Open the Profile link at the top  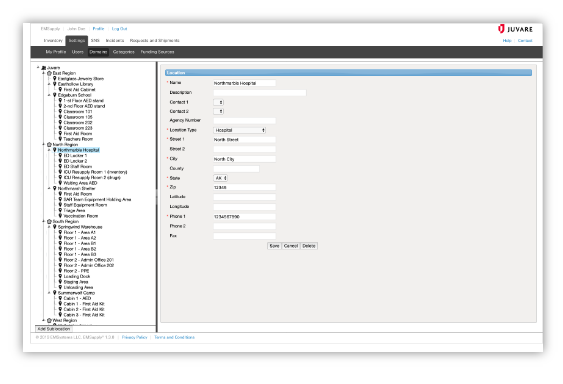98,29
